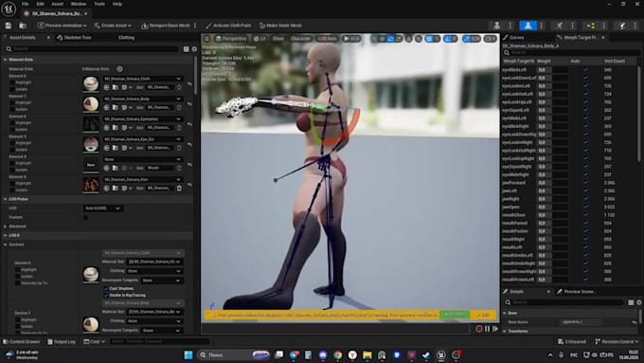Open Unreal Engine icon in Windows taskbar
The image size is (644, 363).
[441, 354]
